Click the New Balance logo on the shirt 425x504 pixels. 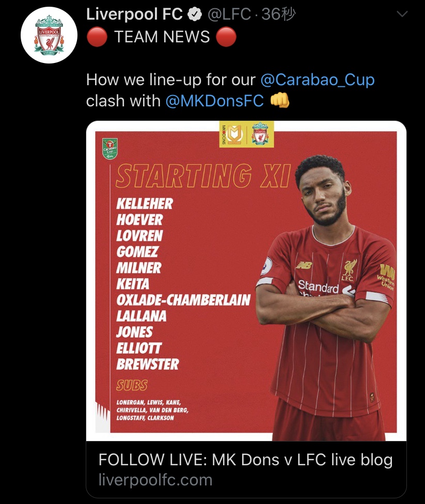coord(304,264)
